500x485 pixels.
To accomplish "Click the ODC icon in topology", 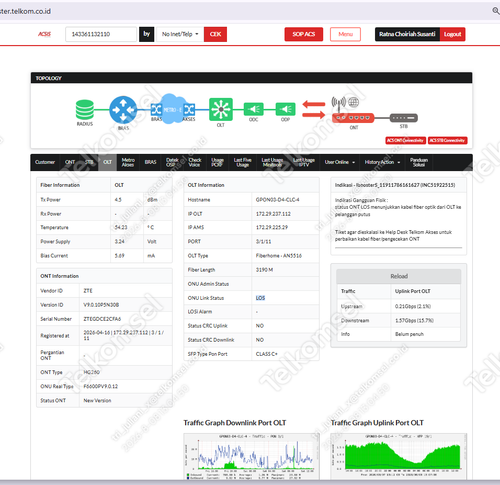I will pos(253,109).
